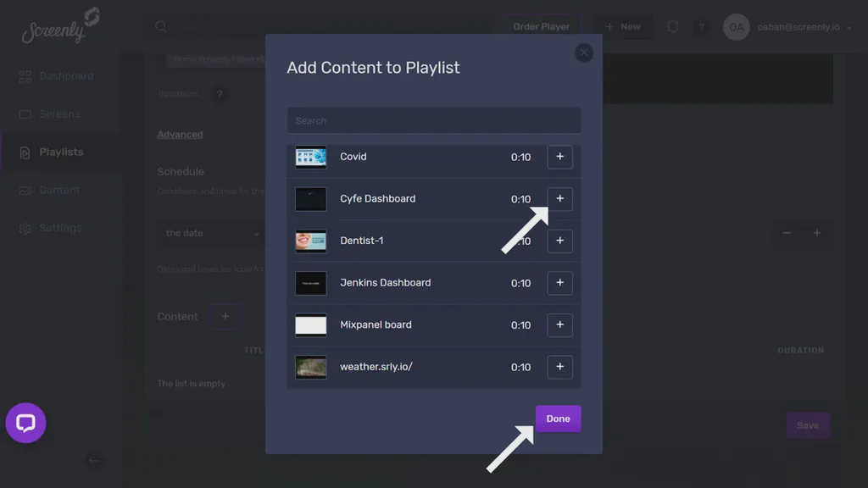The height and width of the screenshot is (488, 868).
Task: Add weather.srly.io to the playlist
Action: pos(559,367)
